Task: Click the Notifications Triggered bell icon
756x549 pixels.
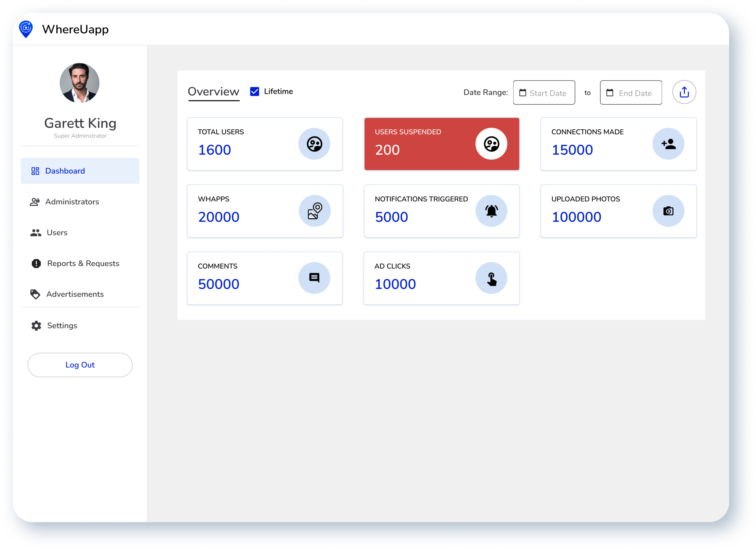Action: tap(491, 211)
